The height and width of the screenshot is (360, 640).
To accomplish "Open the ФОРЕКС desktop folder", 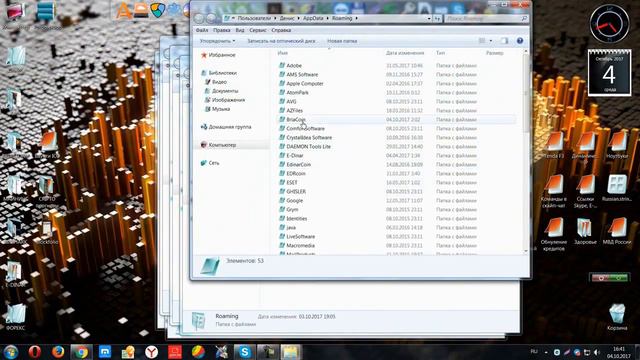I will pyautogui.click(x=16, y=316).
